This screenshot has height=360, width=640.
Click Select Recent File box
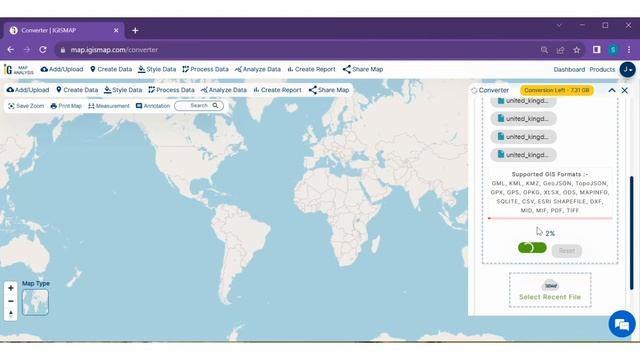tap(550, 290)
